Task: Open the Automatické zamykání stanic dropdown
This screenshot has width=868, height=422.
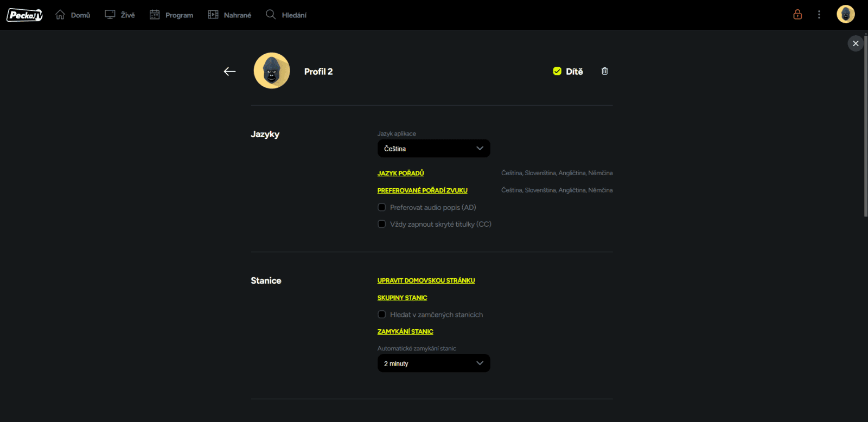Action: [x=434, y=363]
